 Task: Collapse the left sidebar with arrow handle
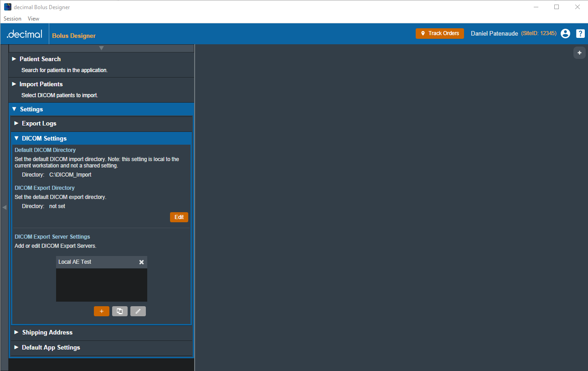coord(4,207)
